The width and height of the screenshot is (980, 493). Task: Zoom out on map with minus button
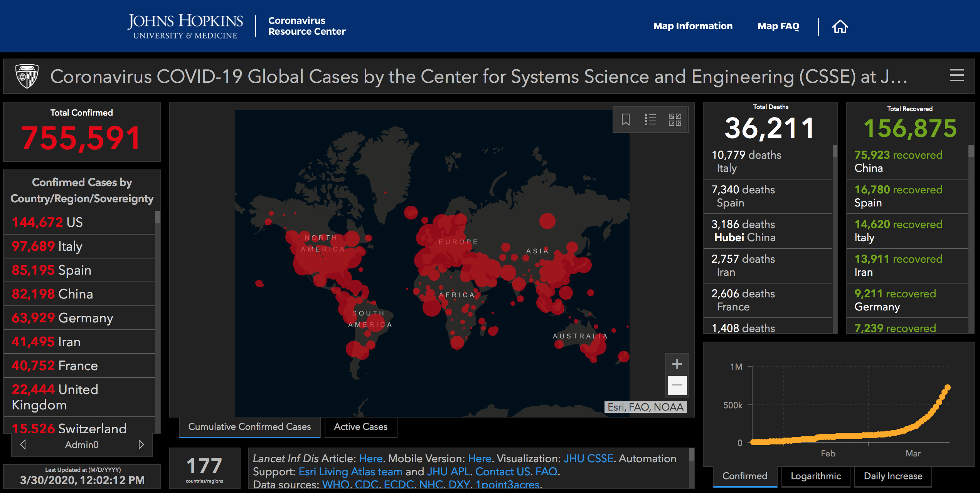coord(677,385)
